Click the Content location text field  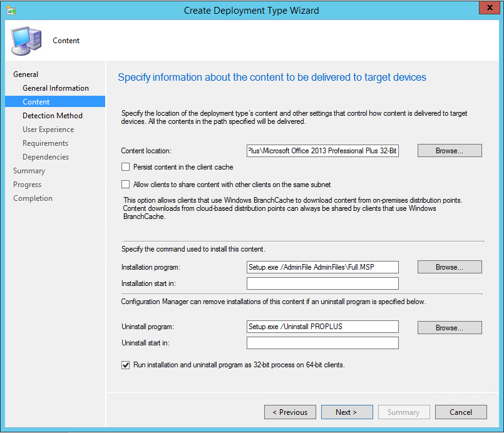(x=322, y=151)
